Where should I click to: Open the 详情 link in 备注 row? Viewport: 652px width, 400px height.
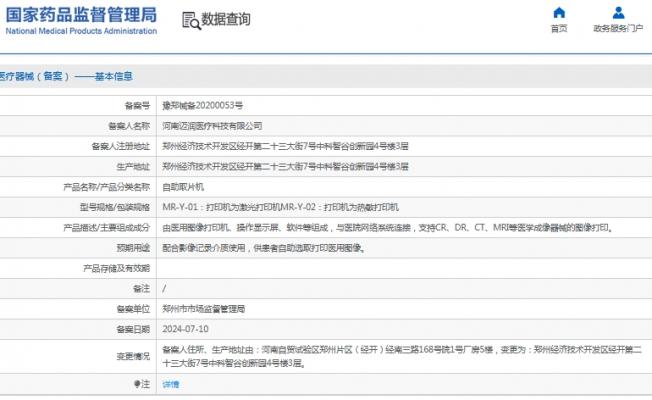coord(170,384)
